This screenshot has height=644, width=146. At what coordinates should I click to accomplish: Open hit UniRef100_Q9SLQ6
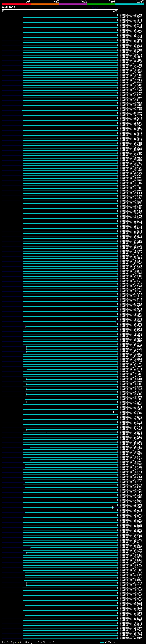(x=131, y=15)
